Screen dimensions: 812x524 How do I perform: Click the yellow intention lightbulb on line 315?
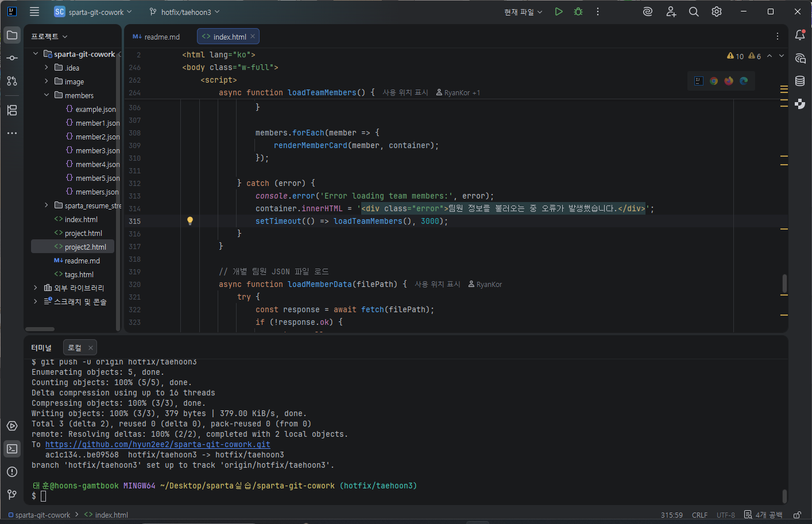click(x=190, y=221)
